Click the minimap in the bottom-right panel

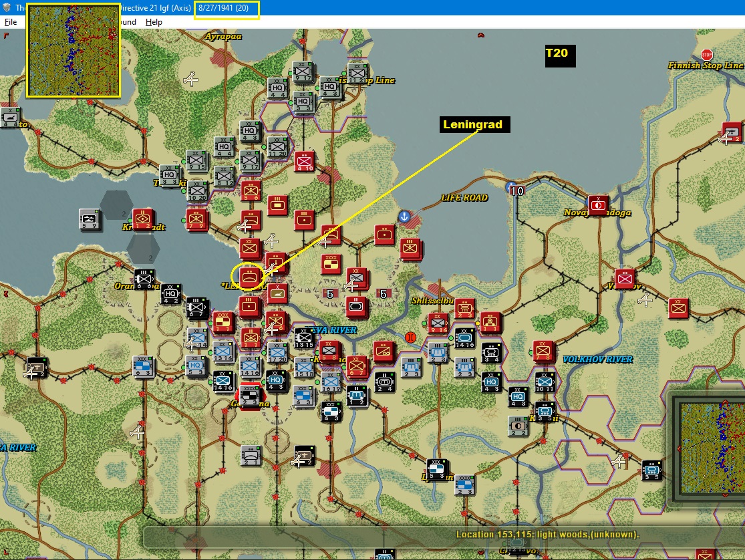pos(712,447)
